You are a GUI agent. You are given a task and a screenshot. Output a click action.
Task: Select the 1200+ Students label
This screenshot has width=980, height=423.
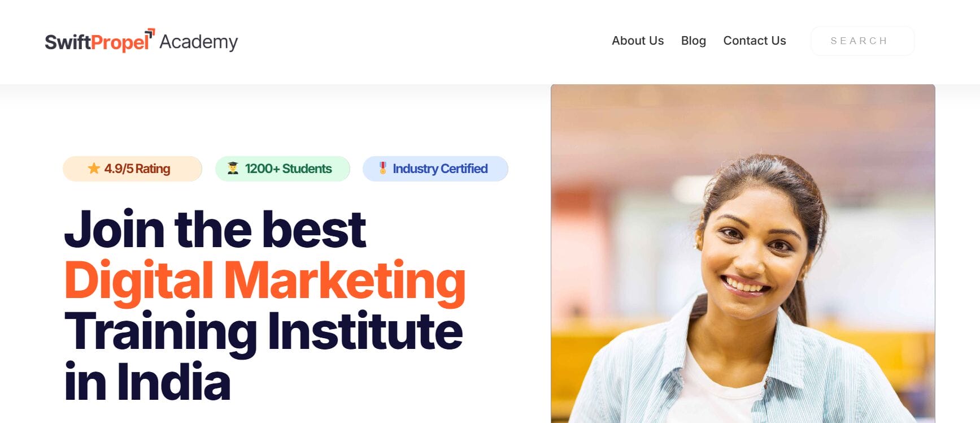pos(288,169)
